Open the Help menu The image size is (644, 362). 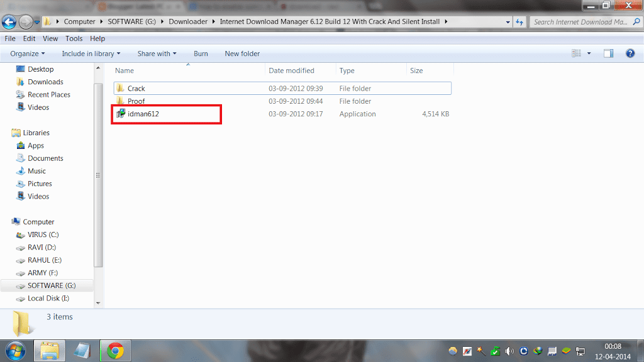point(97,38)
